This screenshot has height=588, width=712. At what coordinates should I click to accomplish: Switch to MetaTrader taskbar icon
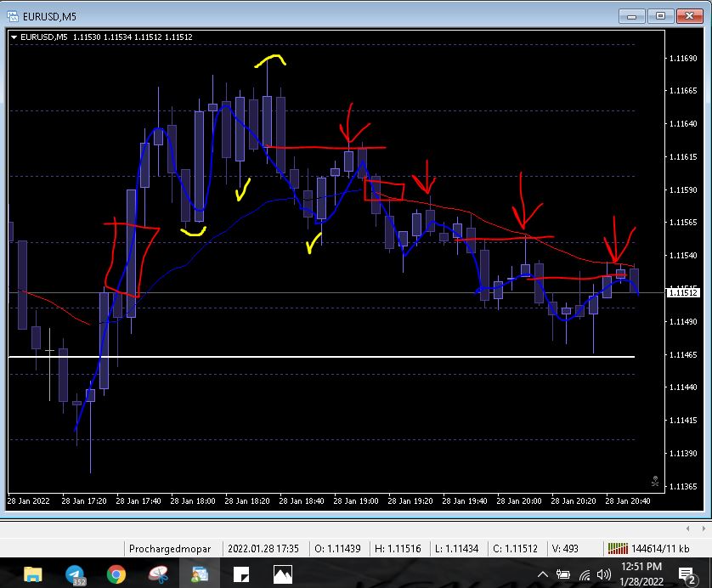pos(200,574)
